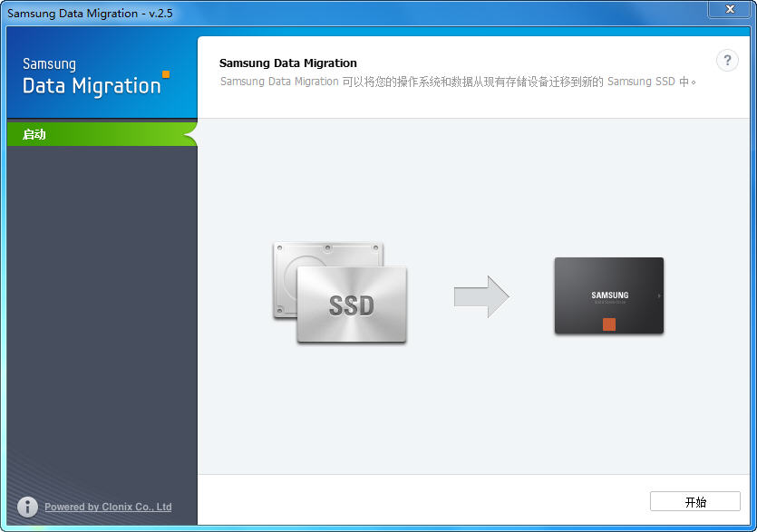This screenshot has height=532, width=757.
Task: Click the dark sidebar panel area
Action: pos(101,317)
